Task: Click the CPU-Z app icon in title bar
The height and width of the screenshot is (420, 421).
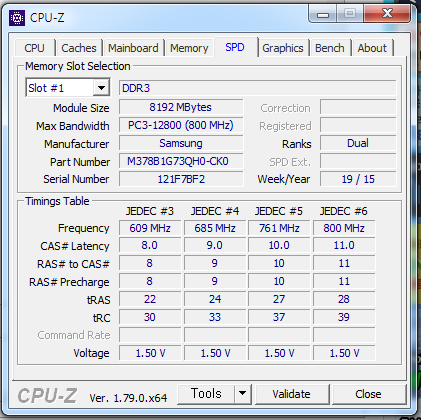Action: [17, 18]
